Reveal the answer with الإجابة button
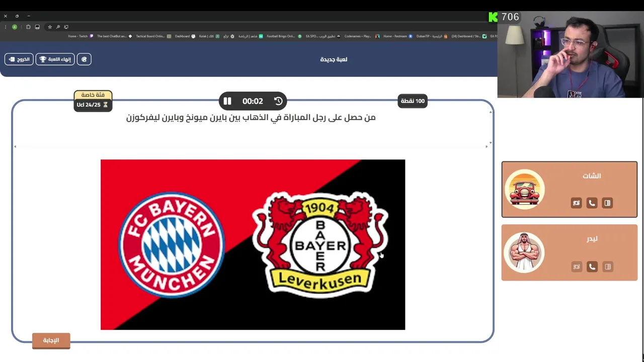Screen dimensions: 644x362 pos(51,340)
